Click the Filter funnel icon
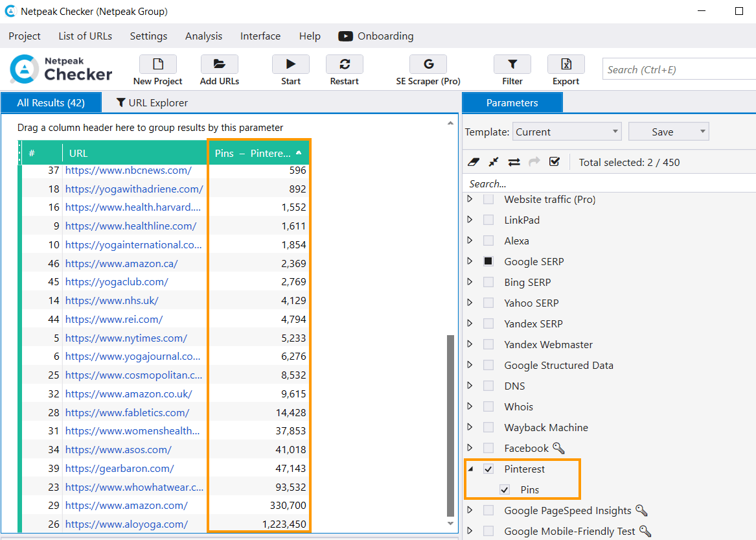Screen dimensions: 756x540 tap(512, 64)
